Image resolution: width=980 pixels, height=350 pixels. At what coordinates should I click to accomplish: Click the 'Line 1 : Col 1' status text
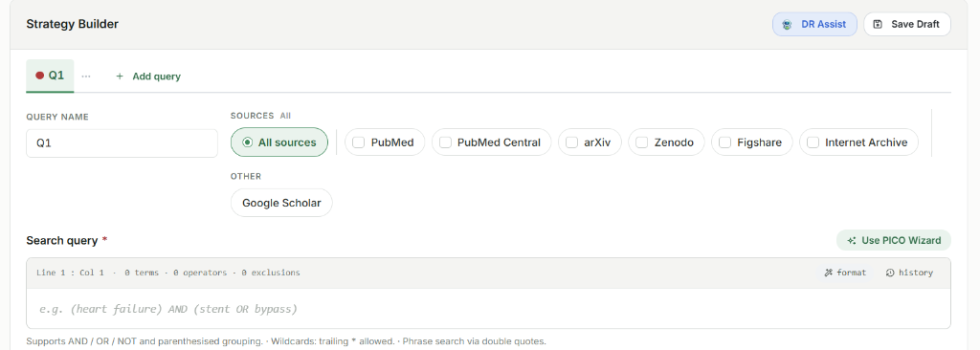click(x=70, y=273)
